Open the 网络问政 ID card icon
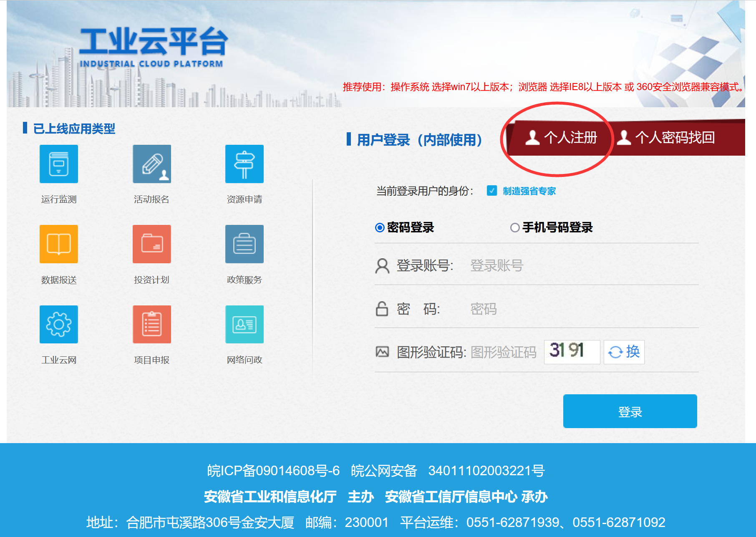 [244, 325]
